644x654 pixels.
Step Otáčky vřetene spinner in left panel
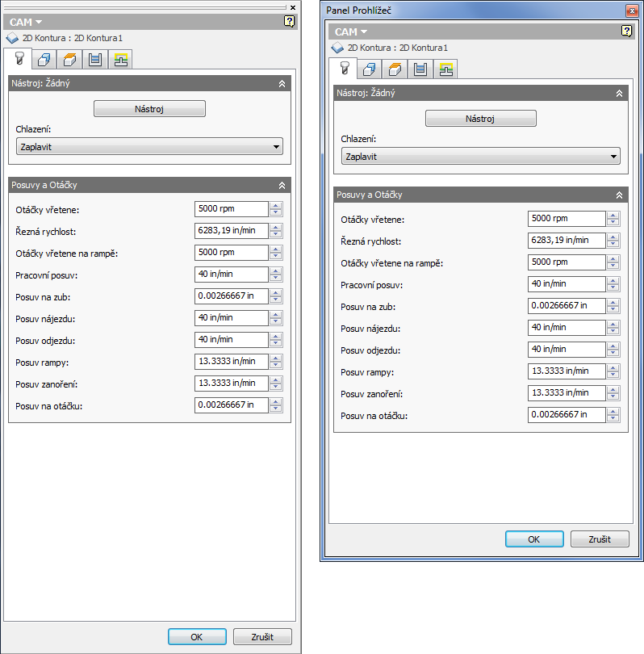(275, 209)
